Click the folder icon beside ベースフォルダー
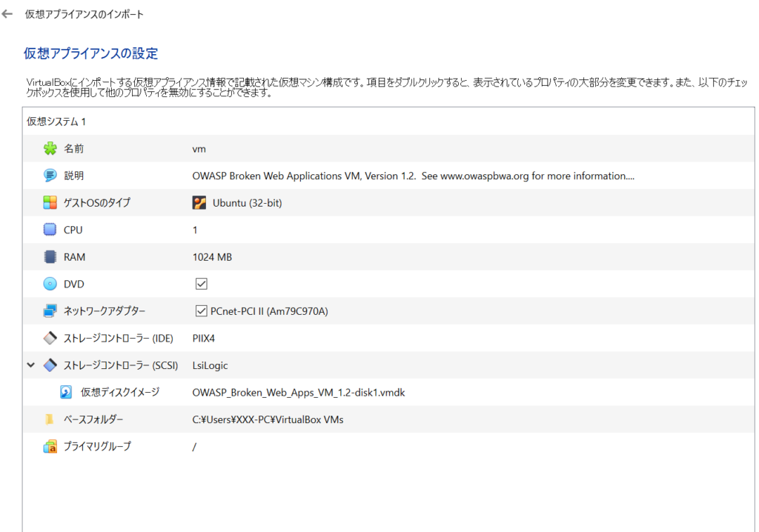Screen dimensions: 759x532 point(49,419)
